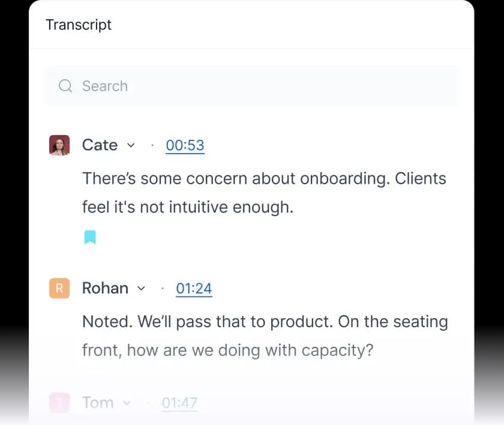Image resolution: width=504 pixels, height=425 pixels.
Task: Click Cate's profile photo avatar
Action: click(59, 145)
